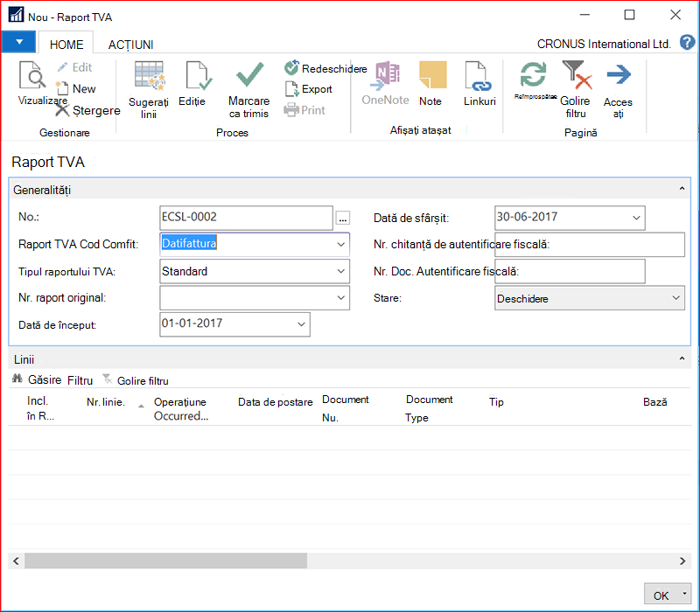The width and height of the screenshot is (700, 612).
Task: Open the Dată de sfârșit date picker
Action: pos(637,218)
